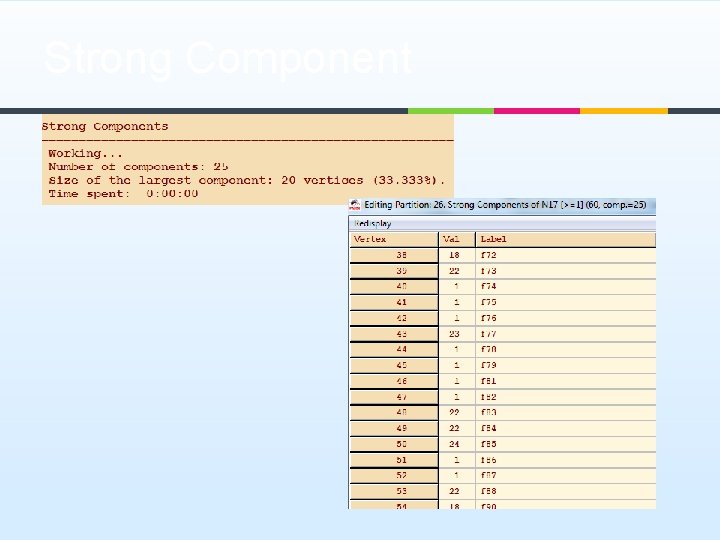Select vertex row 53
720x540 pixels.
point(394,491)
